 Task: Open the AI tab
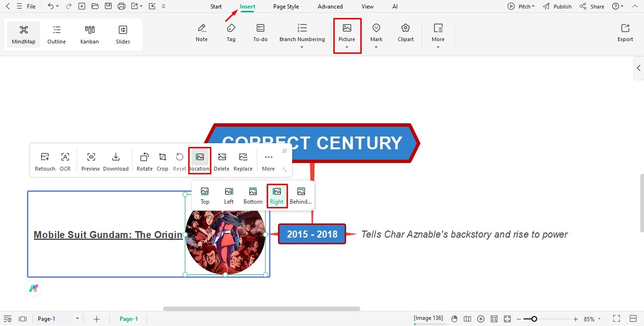click(395, 7)
